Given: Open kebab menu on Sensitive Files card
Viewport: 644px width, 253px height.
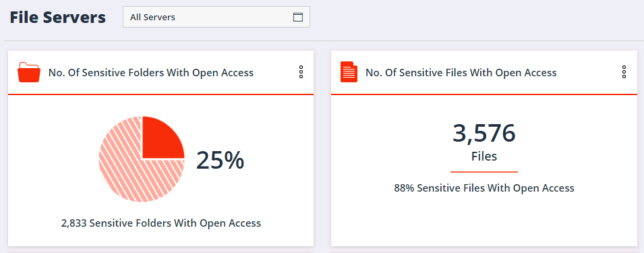Looking at the screenshot, I should (x=624, y=72).
